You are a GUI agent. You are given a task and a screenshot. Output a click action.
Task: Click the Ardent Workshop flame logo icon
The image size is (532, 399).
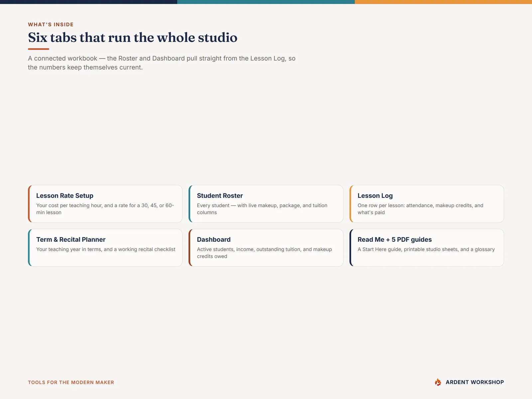[x=438, y=382]
